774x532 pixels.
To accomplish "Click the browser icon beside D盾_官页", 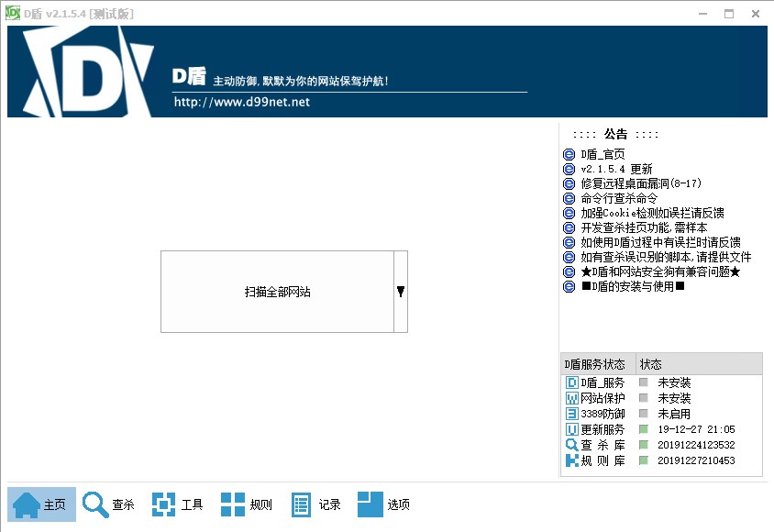I will 569,154.
